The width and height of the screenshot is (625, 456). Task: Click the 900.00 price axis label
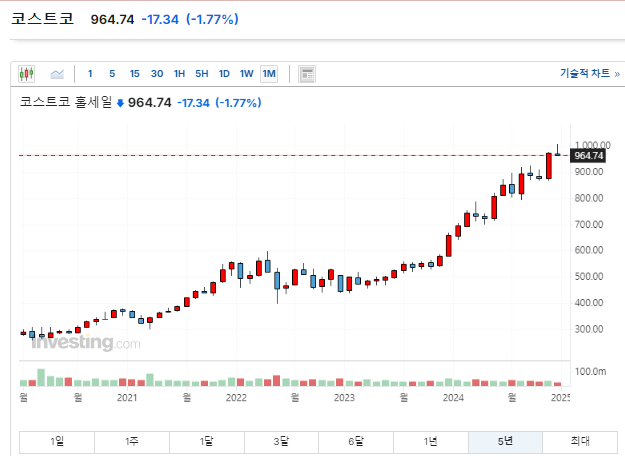point(589,172)
